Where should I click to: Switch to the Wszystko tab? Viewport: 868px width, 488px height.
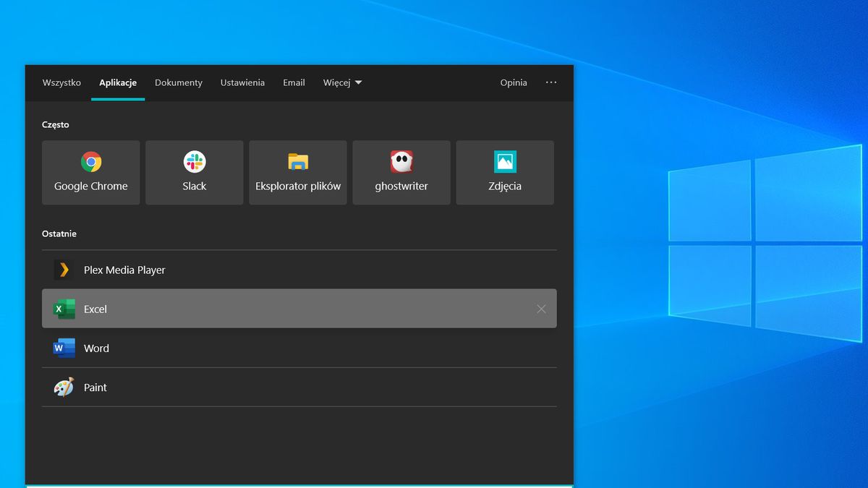[61, 82]
